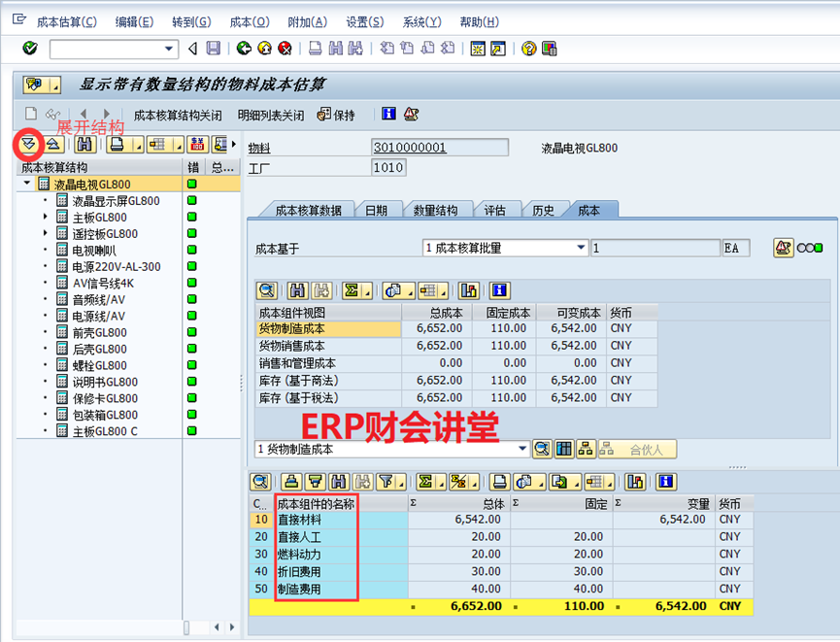Click the 成本核算结构关闭 button
The width and height of the screenshot is (840, 642).
pos(178,115)
